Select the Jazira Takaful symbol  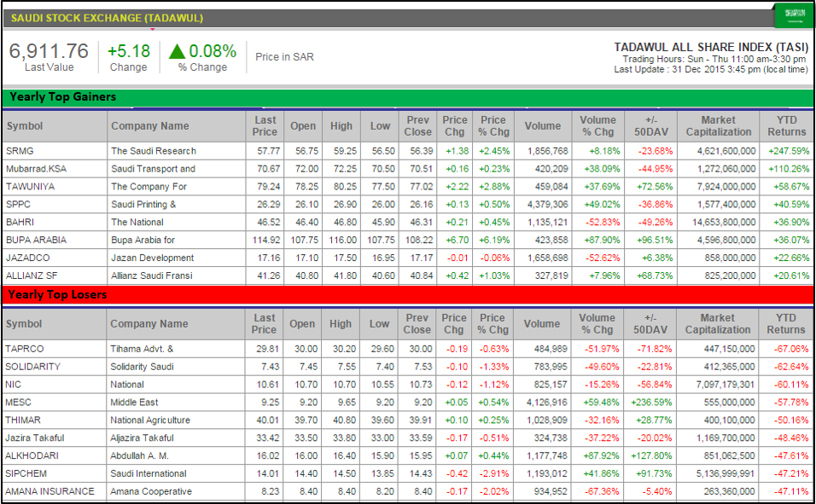[35, 438]
